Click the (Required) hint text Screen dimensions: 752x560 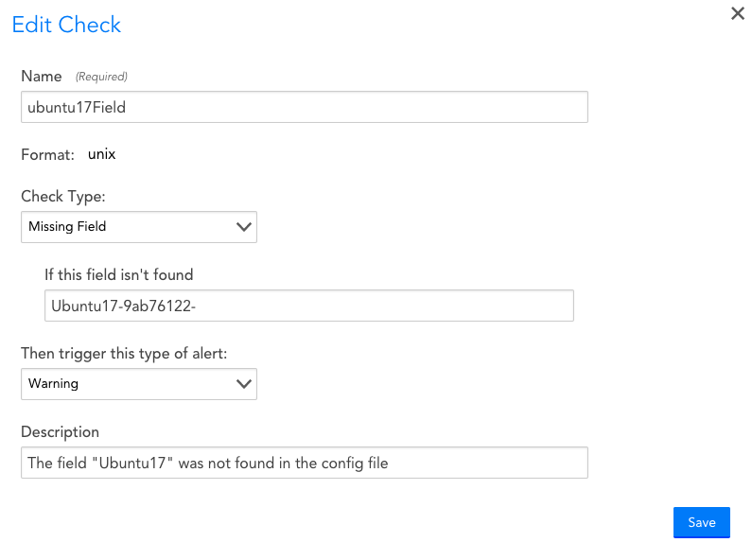point(101,77)
